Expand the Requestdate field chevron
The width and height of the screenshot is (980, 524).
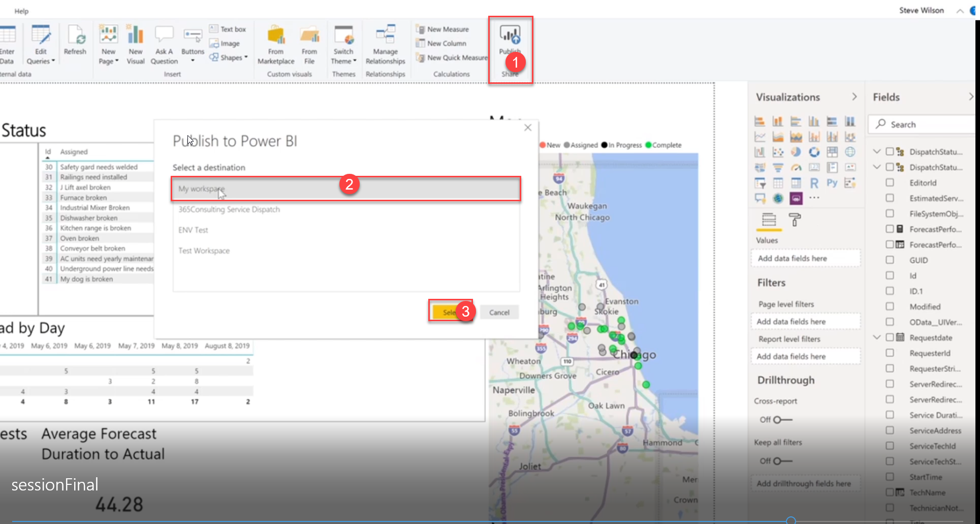click(x=877, y=337)
